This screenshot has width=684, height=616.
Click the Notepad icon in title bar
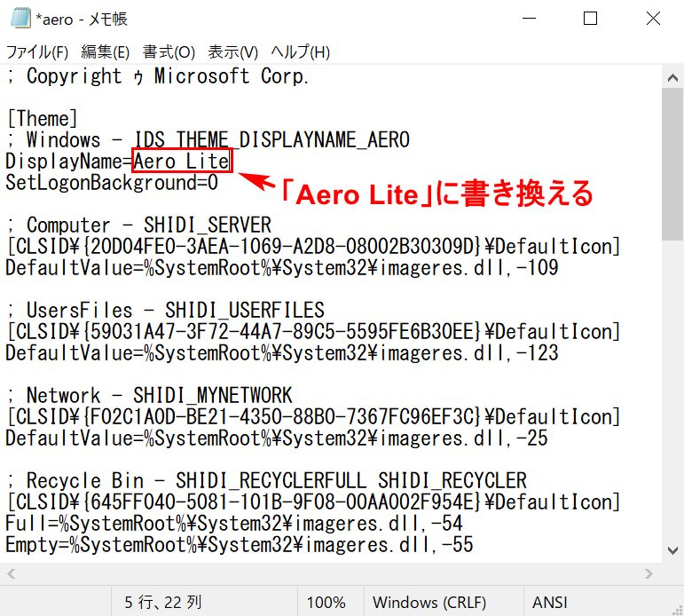[20, 19]
